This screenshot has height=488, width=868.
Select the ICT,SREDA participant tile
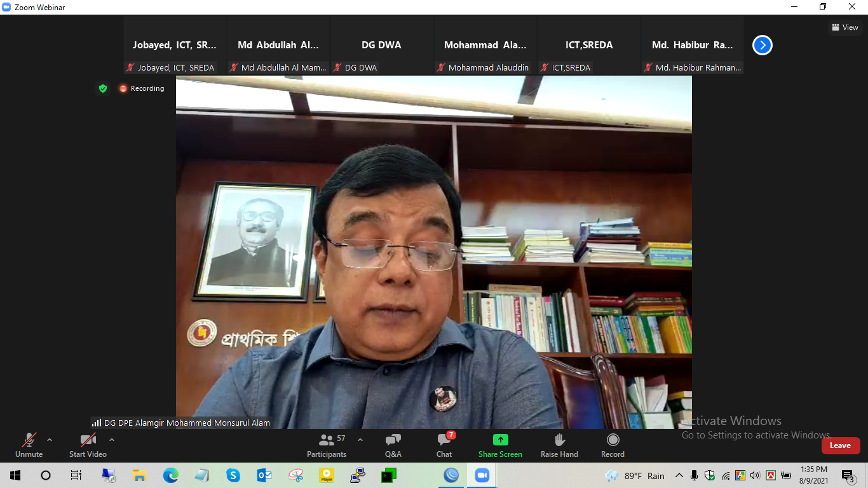[x=588, y=46]
